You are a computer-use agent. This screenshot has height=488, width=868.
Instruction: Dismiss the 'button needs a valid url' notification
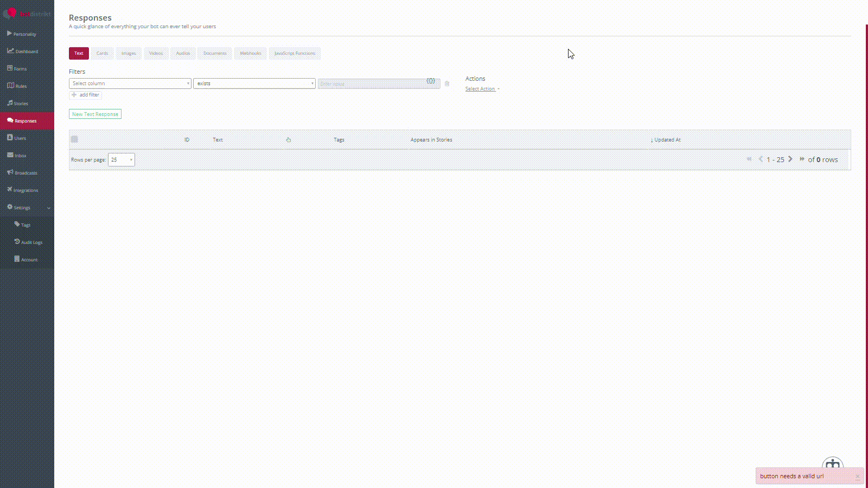(857, 477)
